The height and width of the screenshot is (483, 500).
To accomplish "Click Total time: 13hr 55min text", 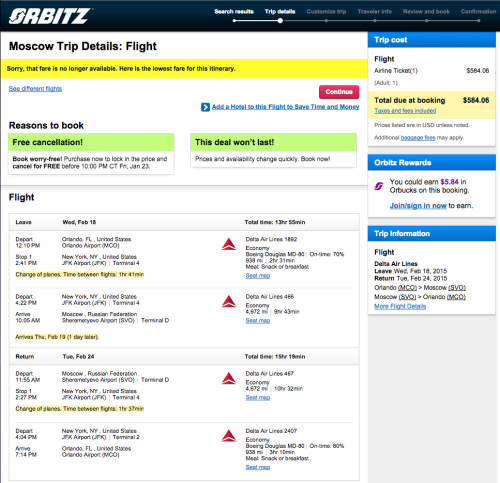I will click(x=275, y=222).
